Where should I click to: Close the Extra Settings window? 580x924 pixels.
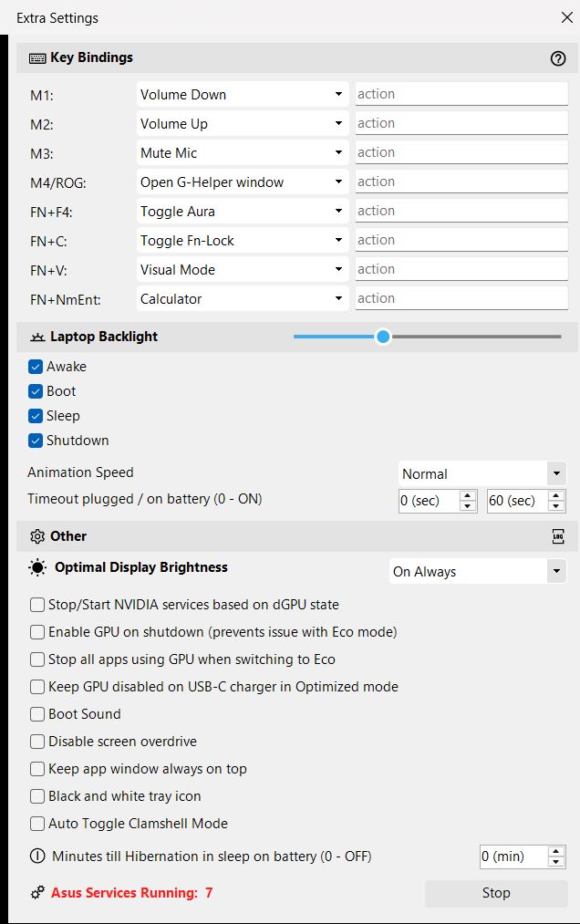tap(566, 17)
